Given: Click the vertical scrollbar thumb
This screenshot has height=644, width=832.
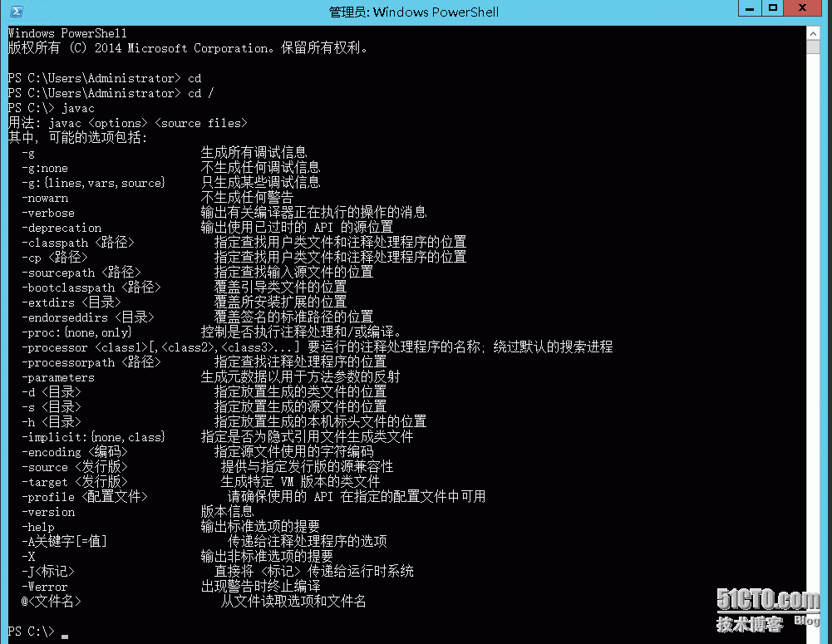Looking at the screenshot, I should click(813, 47).
